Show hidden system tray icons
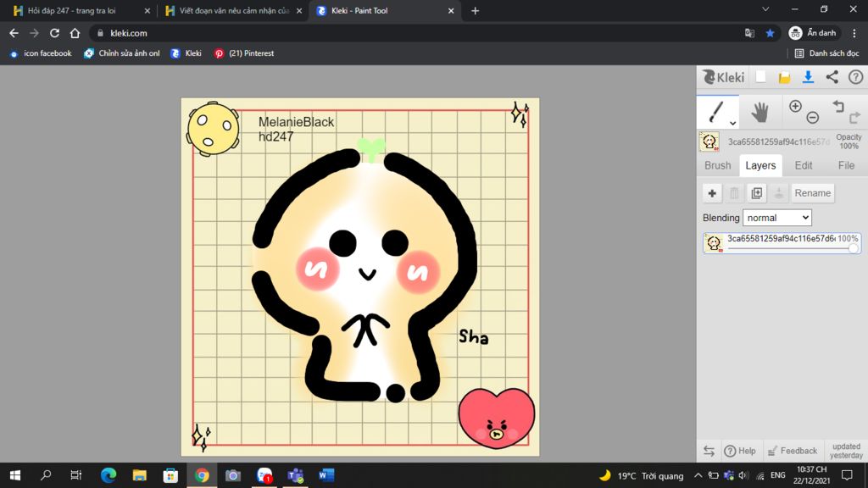Image resolution: width=868 pixels, height=488 pixels. coord(698,475)
